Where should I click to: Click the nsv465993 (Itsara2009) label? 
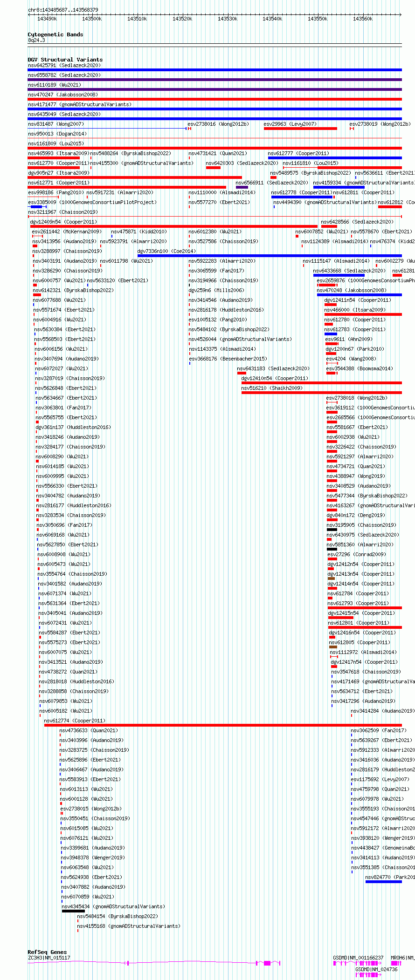coord(58,153)
